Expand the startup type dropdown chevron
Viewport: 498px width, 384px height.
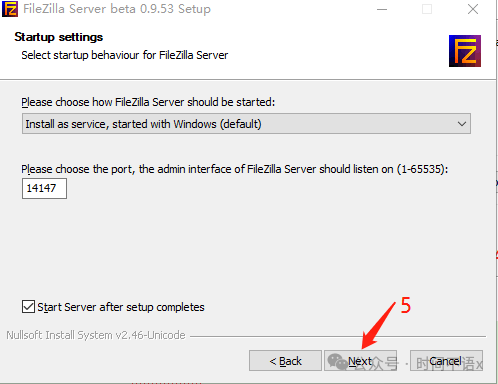[x=462, y=124]
